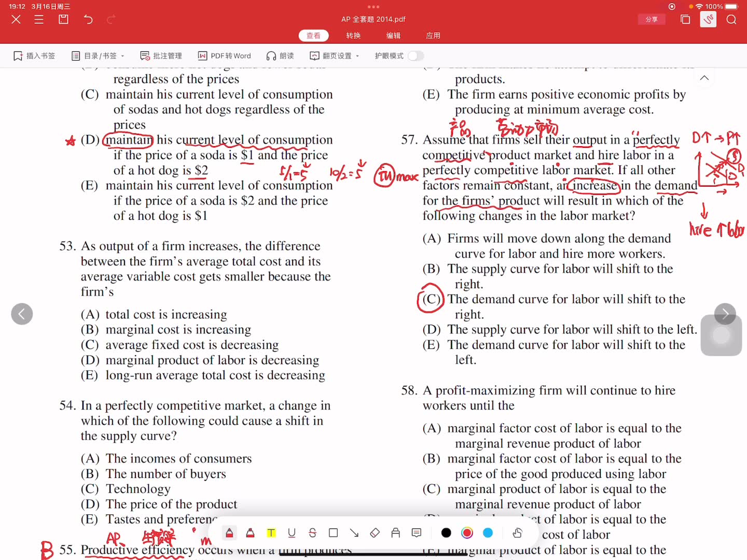The image size is (747, 560).
Task: Select the strikethrough annotation tool
Action: coord(312,533)
